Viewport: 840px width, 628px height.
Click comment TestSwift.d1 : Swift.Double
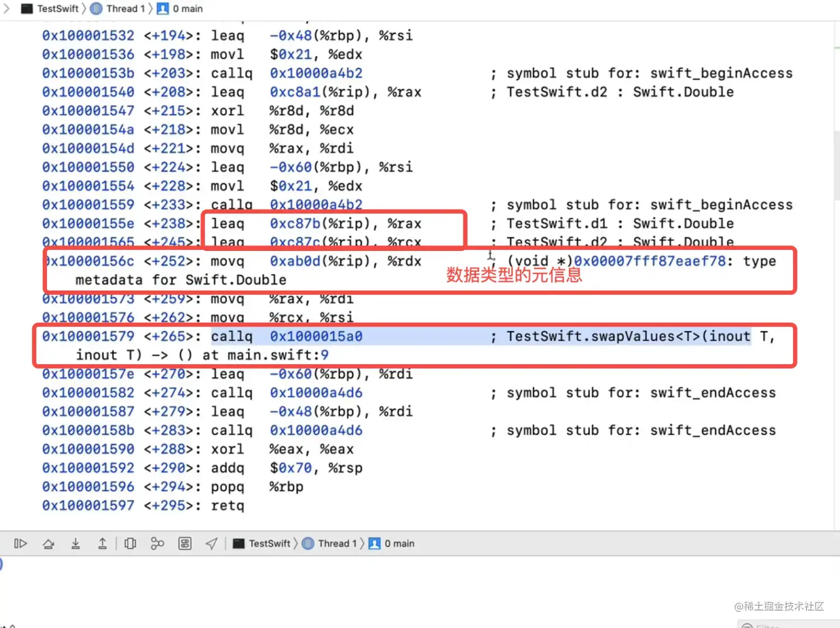(620, 224)
